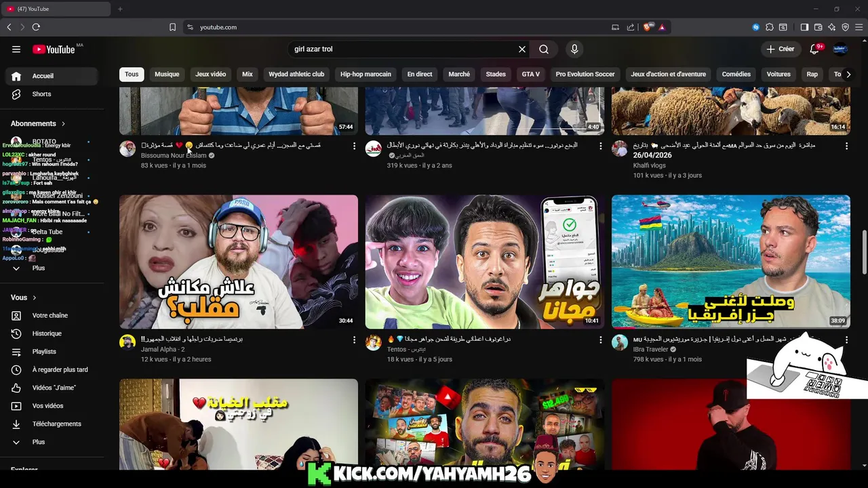Open Téléchargements in the sidebar

click(52, 424)
